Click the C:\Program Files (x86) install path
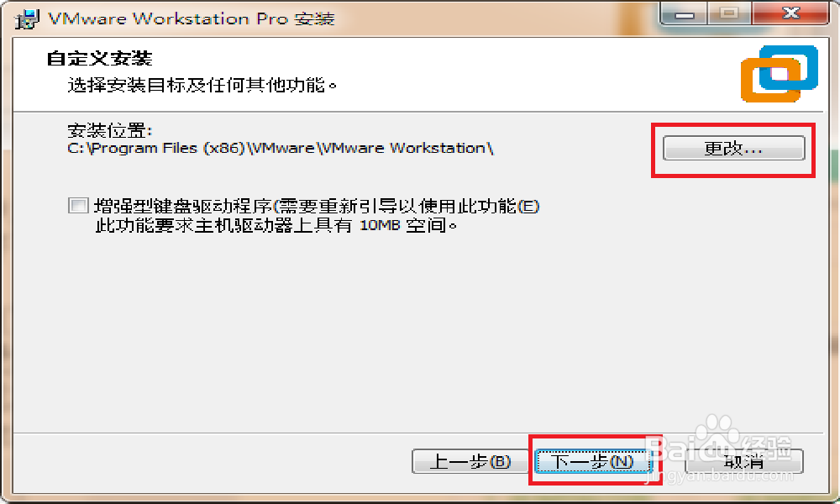 pyautogui.click(x=281, y=149)
